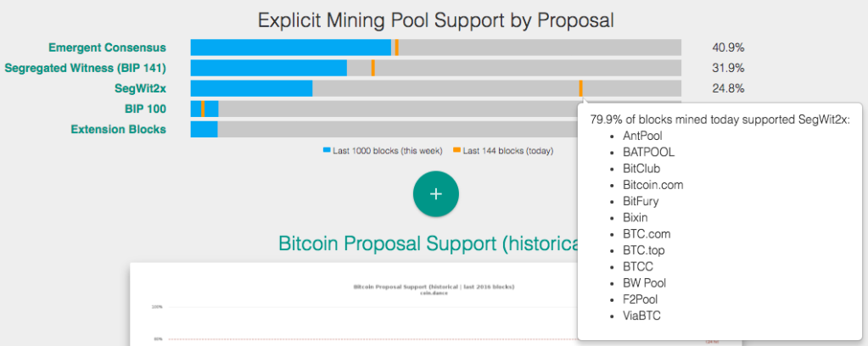
Task: Click the blue Last 1000 blocks legend swatch
Action: (327, 150)
